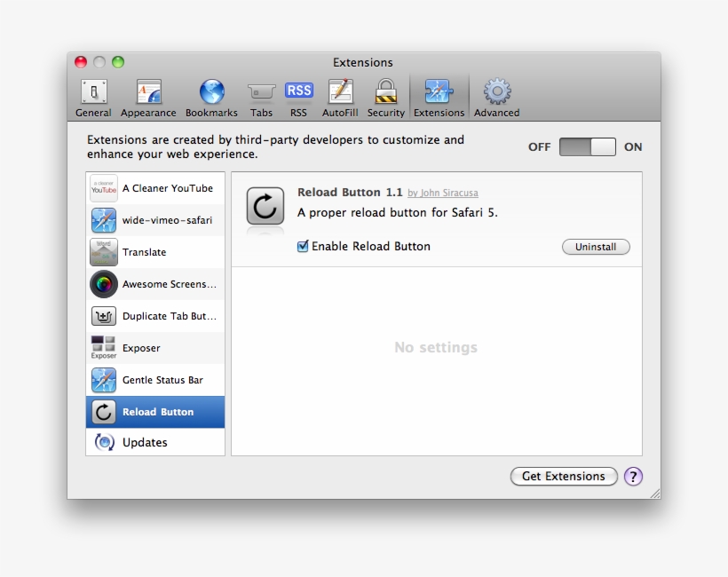Image resolution: width=728 pixels, height=577 pixels.
Task: Select the Reload Button list icon
Action: (104, 412)
